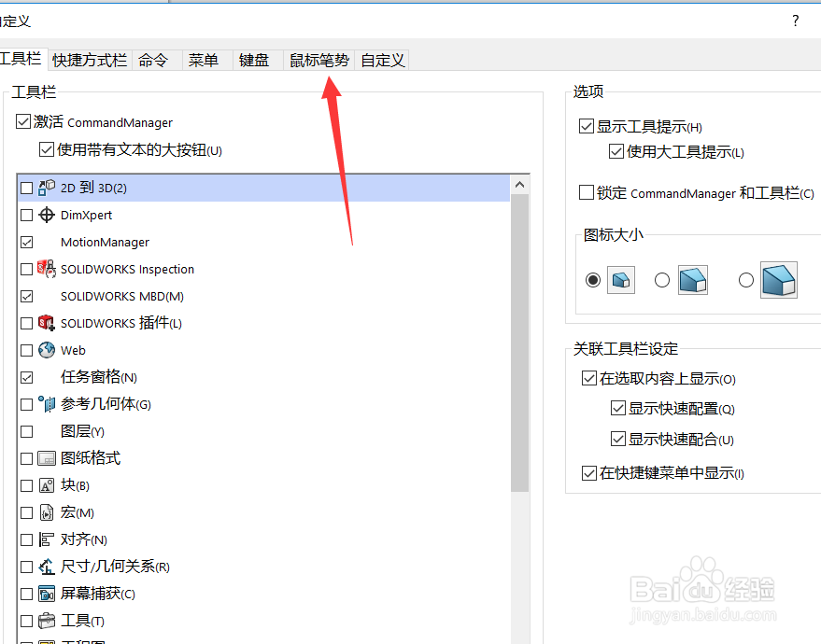Click the small icon size preview
Screen dimensions: 821x644
(x=621, y=280)
